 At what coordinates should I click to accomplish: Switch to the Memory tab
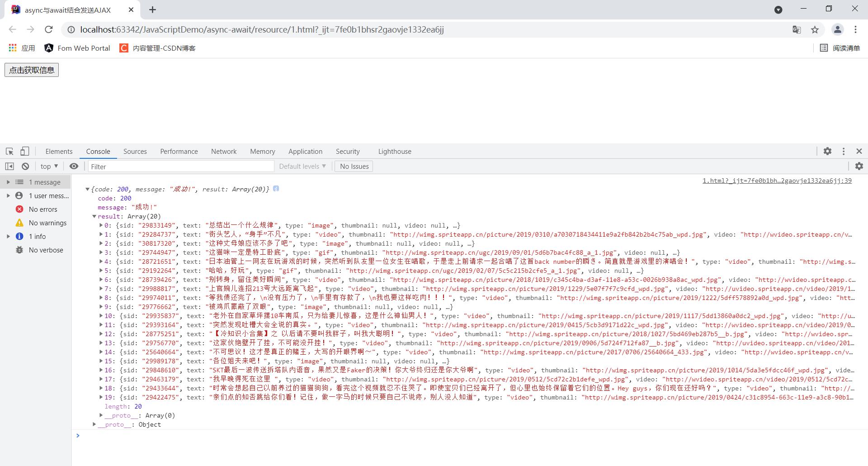pyautogui.click(x=263, y=152)
